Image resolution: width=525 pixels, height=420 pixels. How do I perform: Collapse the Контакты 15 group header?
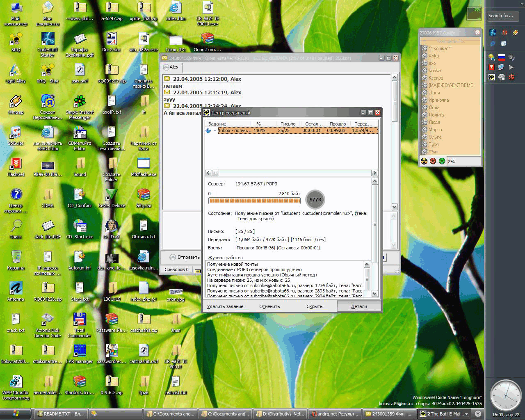coord(450,41)
